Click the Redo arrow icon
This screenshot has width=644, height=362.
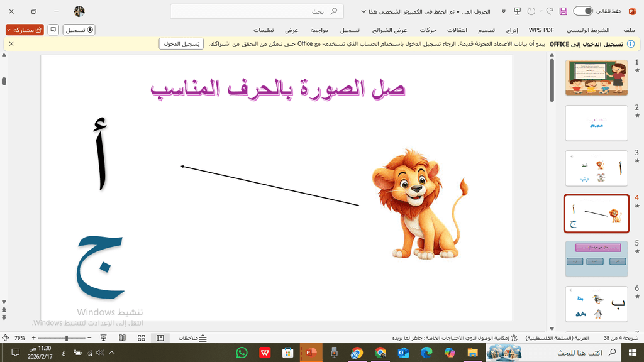click(x=531, y=11)
